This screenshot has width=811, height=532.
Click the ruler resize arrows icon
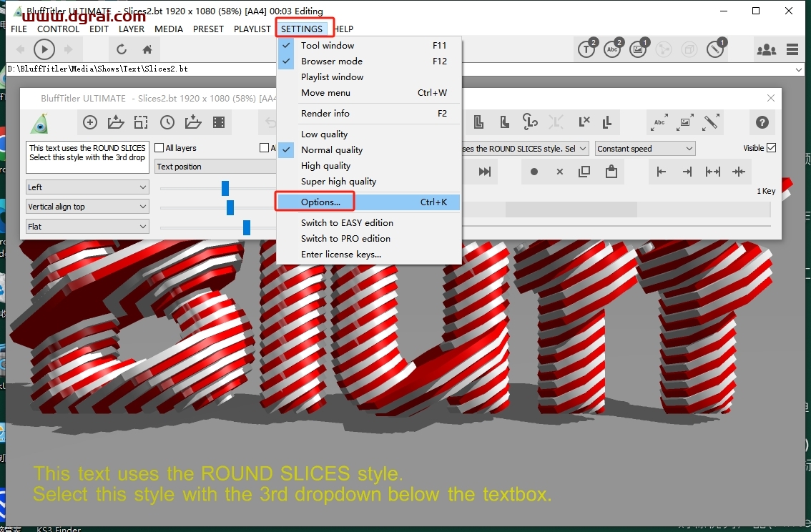coord(711,122)
